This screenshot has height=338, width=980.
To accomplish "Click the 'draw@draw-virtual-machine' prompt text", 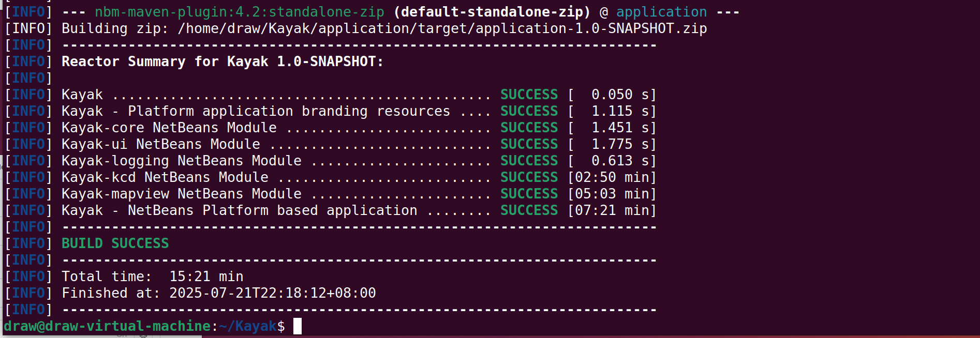I will pos(107,326).
